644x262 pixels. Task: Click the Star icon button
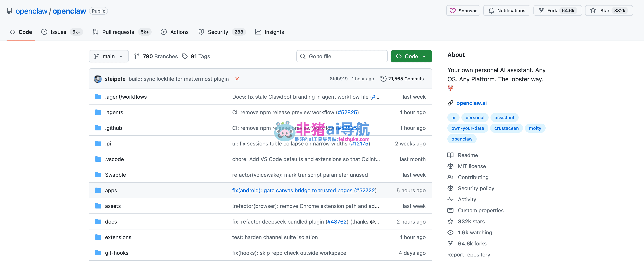pyautogui.click(x=593, y=10)
